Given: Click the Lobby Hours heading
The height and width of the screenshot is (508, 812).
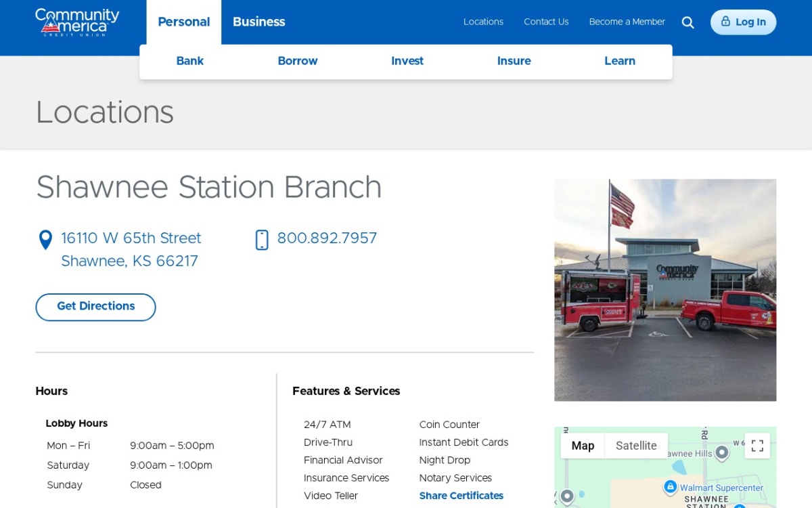Looking at the screenshot, I should pyautogui.click(x=76, y=423).
